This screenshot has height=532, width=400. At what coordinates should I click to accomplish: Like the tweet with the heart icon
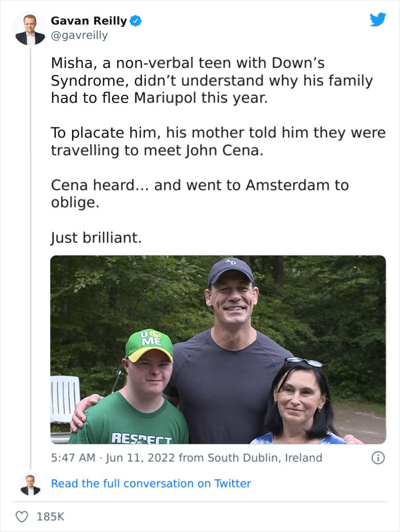(x=22, y=517)
